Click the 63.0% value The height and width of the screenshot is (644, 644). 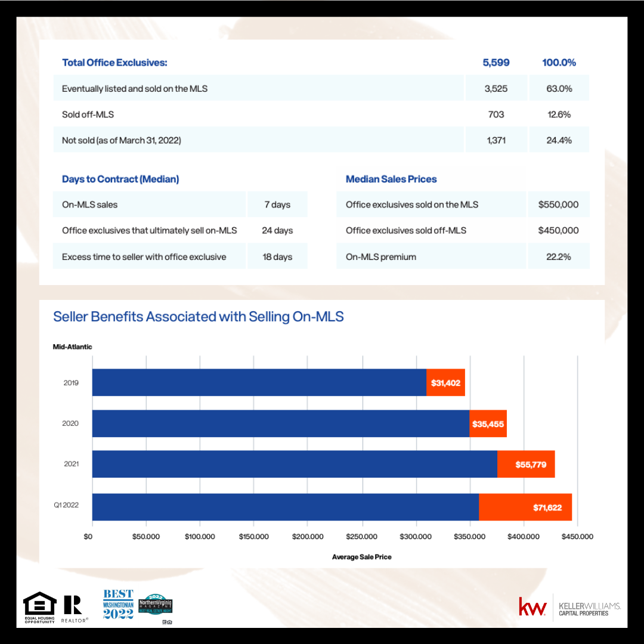click(559, 89)
